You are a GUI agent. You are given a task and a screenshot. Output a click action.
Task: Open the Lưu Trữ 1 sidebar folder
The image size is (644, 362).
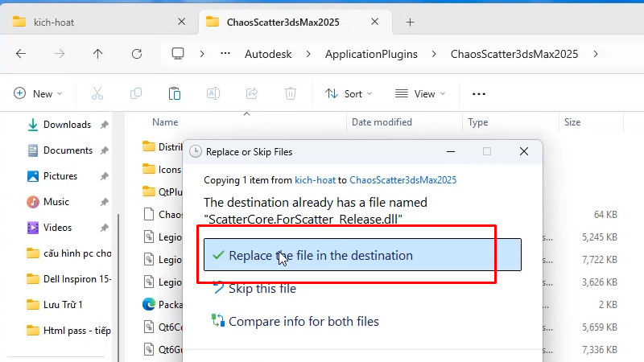tap(54, 305)
